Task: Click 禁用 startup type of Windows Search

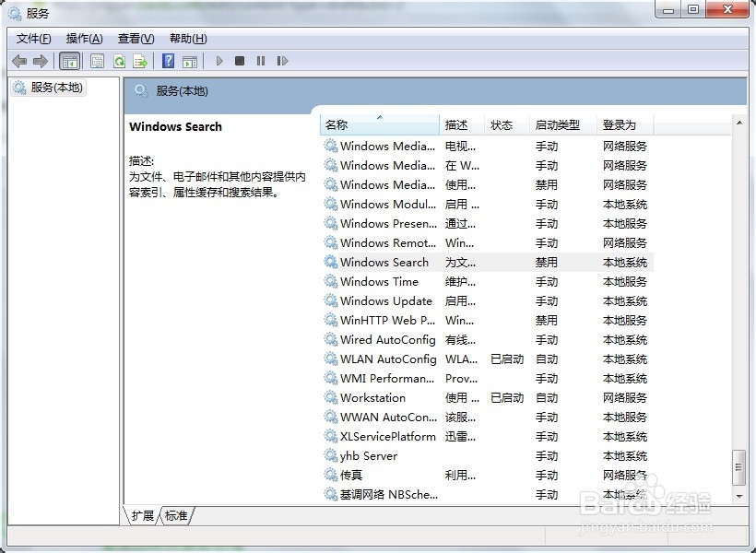Action: click(x=547, y=263)
